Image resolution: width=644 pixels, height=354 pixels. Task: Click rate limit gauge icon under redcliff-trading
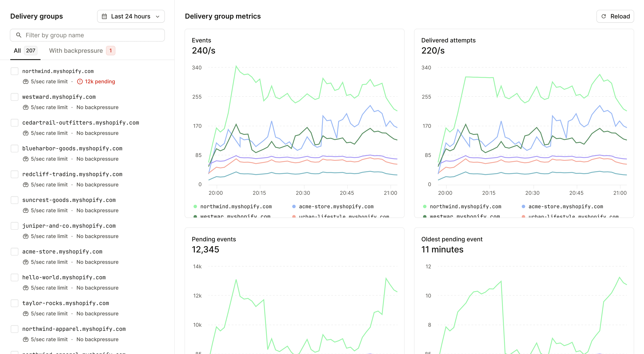pos(25,185)
